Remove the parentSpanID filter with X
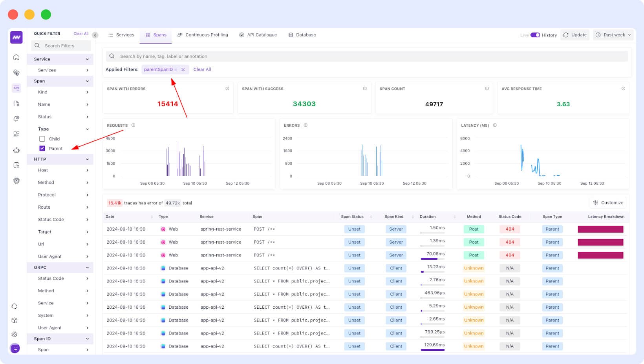 pyautogui.click(x=183, y=69)
